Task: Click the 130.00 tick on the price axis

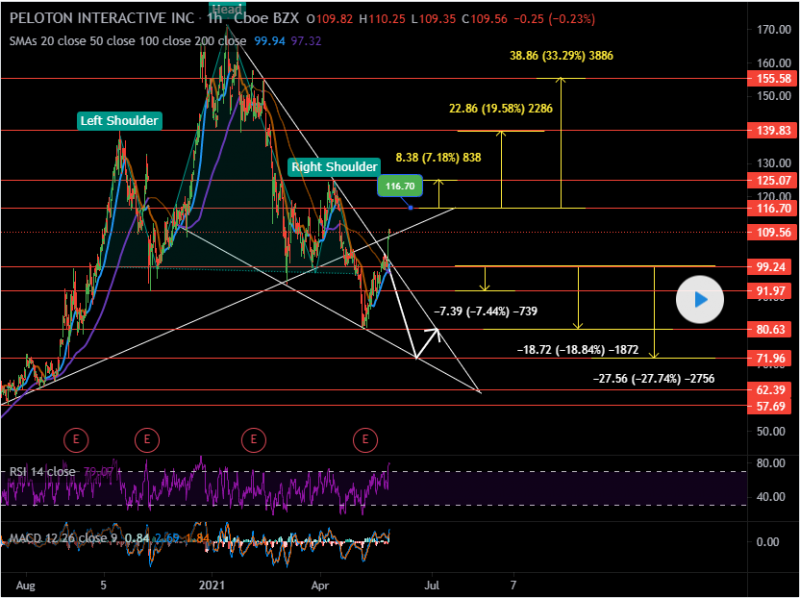Action: pyautogui.click(x=774, y=163)
